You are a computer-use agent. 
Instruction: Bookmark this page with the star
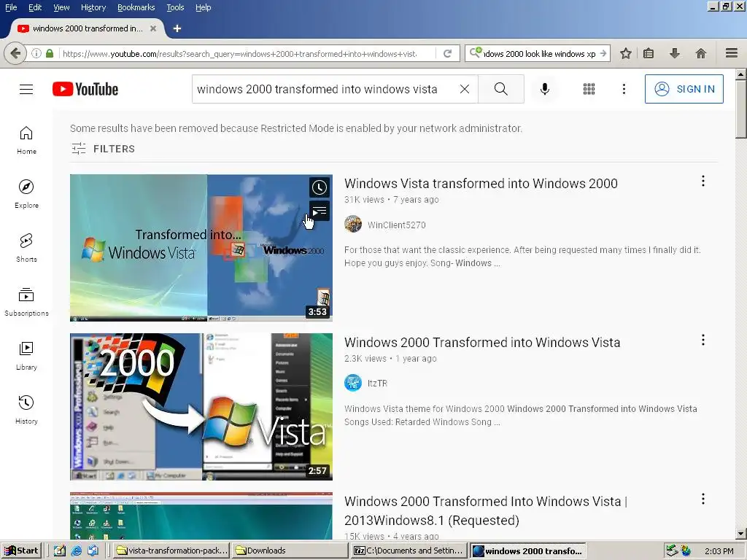click(625, 53)
